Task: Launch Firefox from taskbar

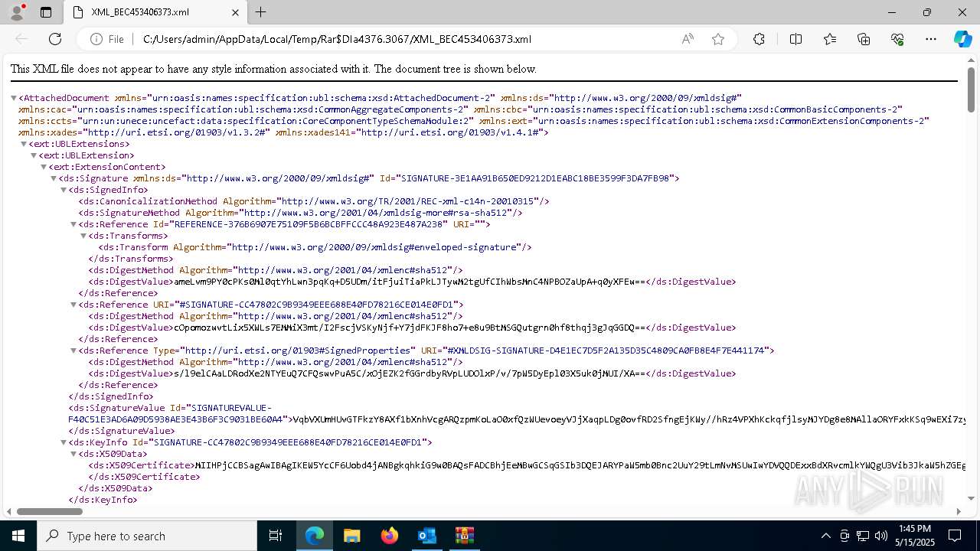Action: [389, 536]
